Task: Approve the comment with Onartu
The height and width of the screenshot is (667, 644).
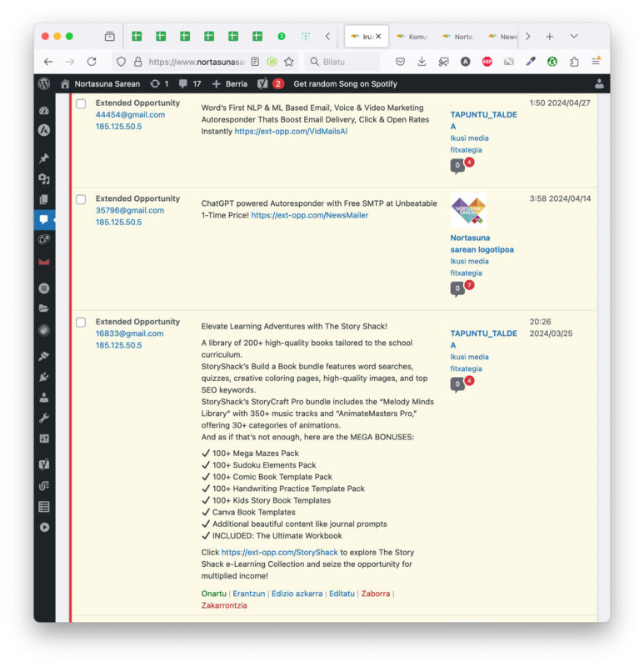Action: [214, 594]
